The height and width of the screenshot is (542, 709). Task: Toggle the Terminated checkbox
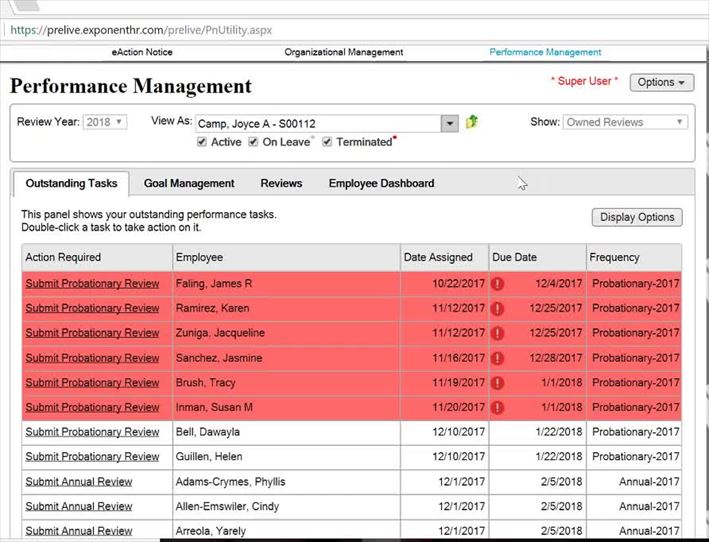tap(327, 142)
